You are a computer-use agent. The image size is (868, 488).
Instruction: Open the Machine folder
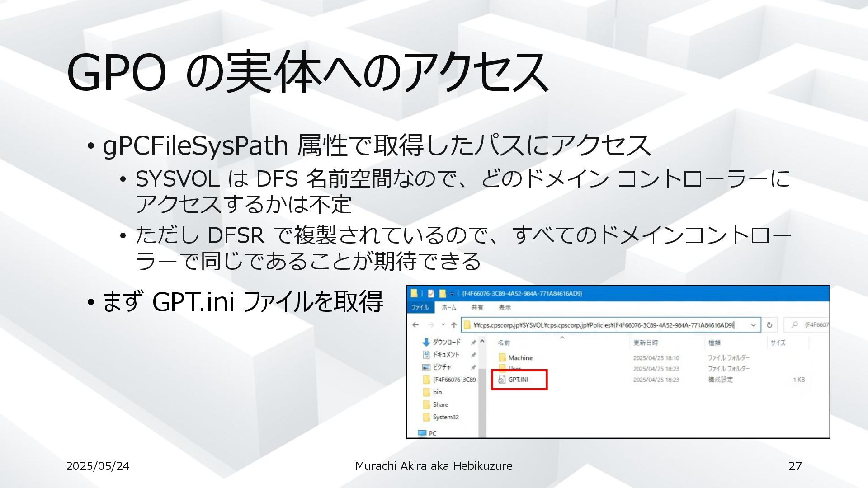pyautogui.click(x=520, y=358)
